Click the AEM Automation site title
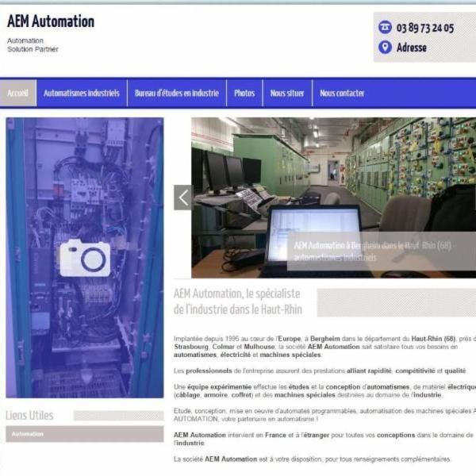 click(51, 21)
